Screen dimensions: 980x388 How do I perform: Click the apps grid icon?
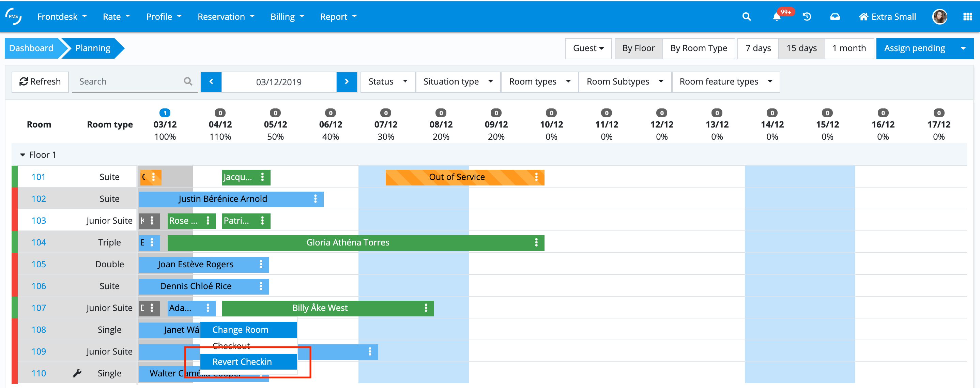pos(967,17)
